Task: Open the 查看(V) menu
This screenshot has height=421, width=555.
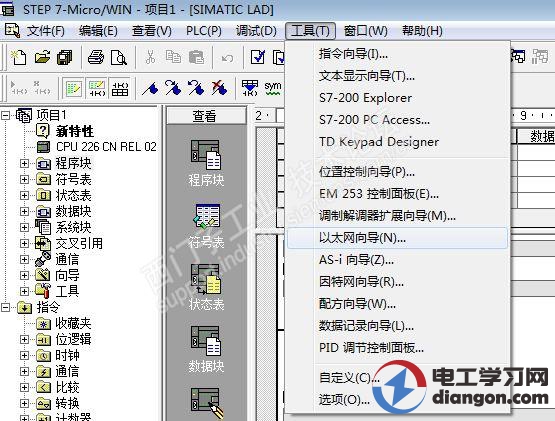Action: (x=151, y=31)
